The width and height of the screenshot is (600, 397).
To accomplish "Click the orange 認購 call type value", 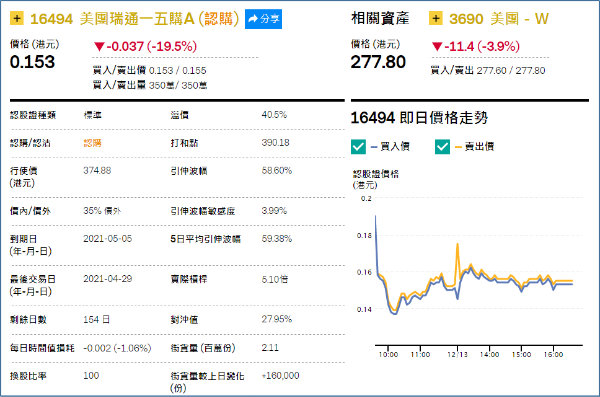I will (x=92, y=143).
